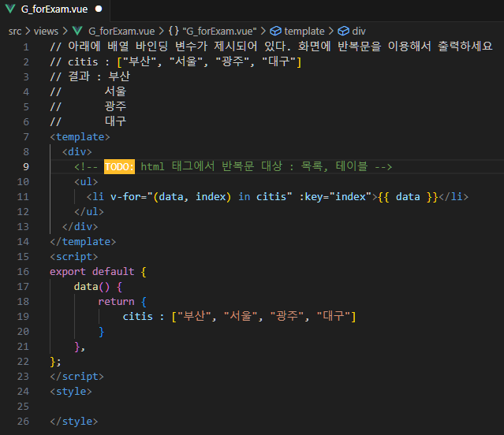Click the closing </div> tag

coord(80,227)
